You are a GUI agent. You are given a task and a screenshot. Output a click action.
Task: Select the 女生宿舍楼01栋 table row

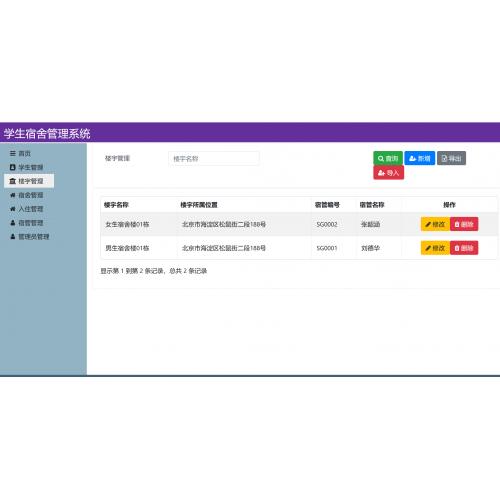click(x=299, y=224)
